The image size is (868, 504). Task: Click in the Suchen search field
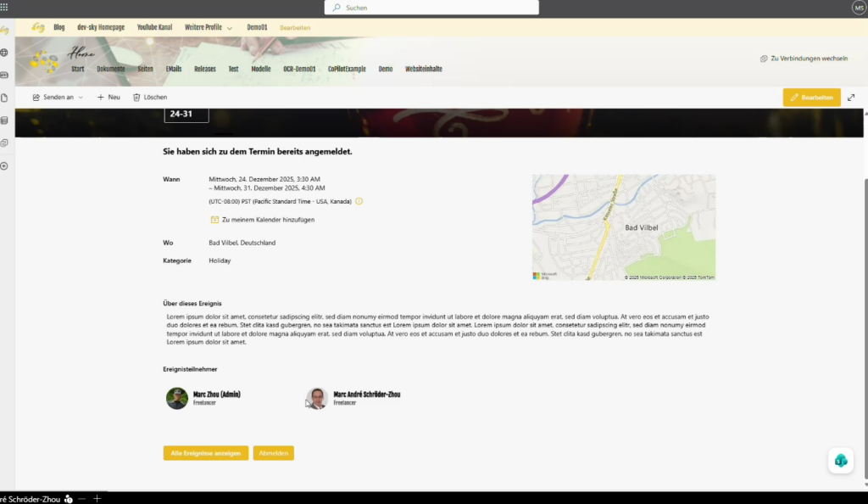tap(431, 8)
